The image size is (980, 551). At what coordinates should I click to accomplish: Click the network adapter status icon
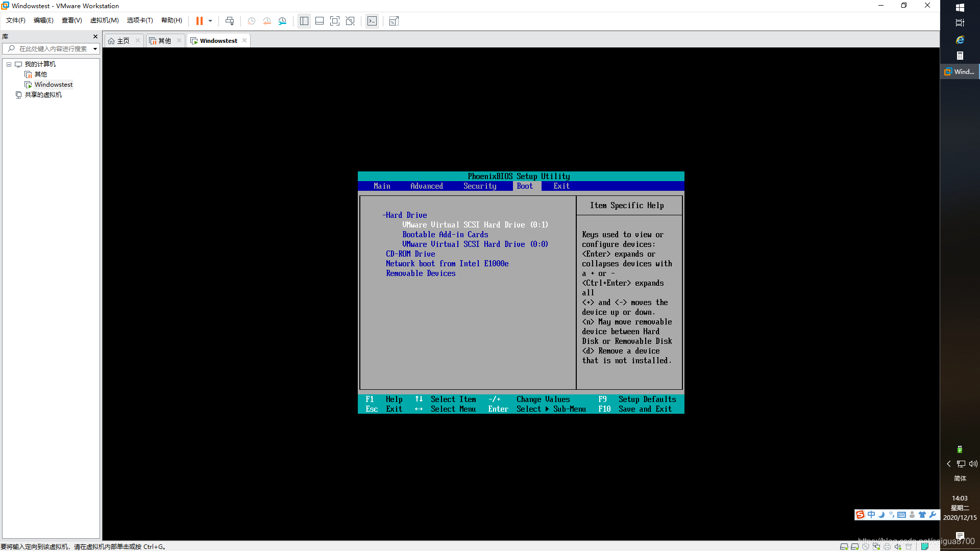876,546
